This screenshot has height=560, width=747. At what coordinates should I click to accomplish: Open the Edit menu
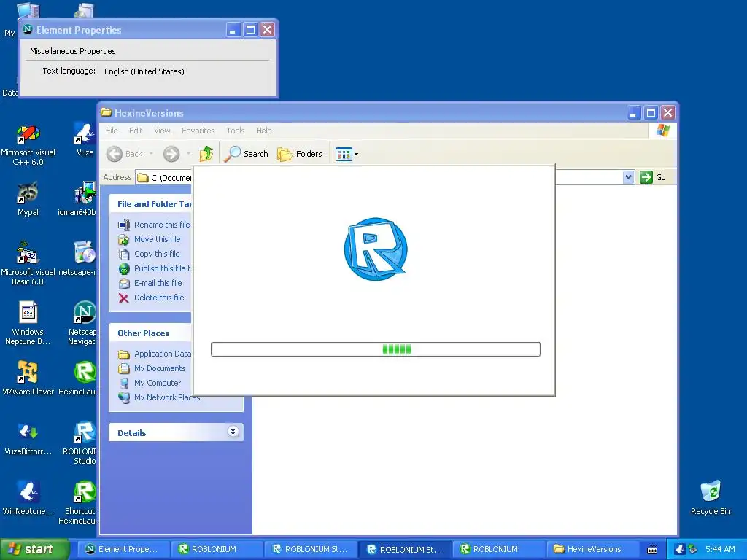pos(135,131)
